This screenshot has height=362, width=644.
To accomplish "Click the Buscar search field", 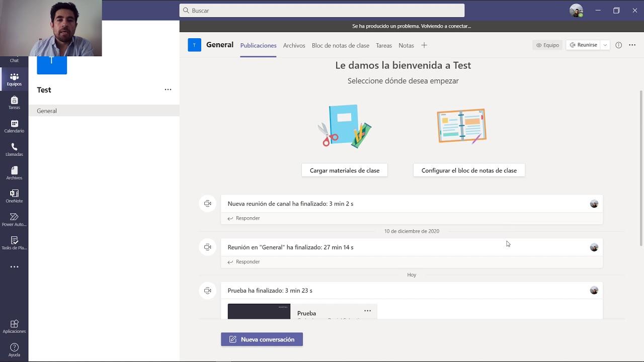I will point(322,10).
